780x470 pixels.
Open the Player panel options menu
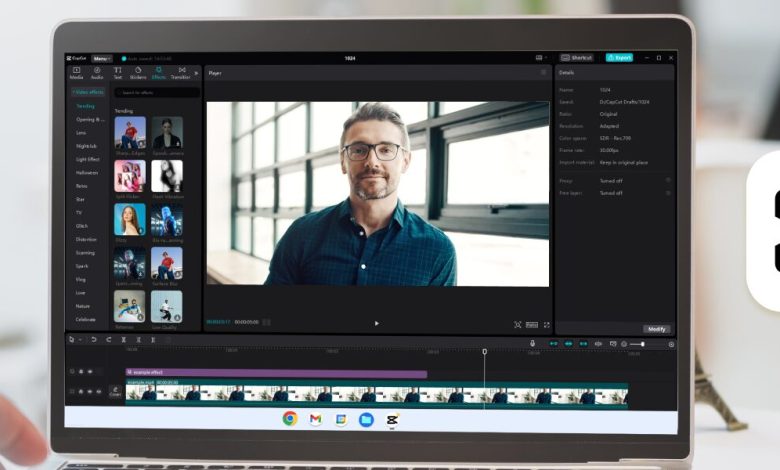543,73
